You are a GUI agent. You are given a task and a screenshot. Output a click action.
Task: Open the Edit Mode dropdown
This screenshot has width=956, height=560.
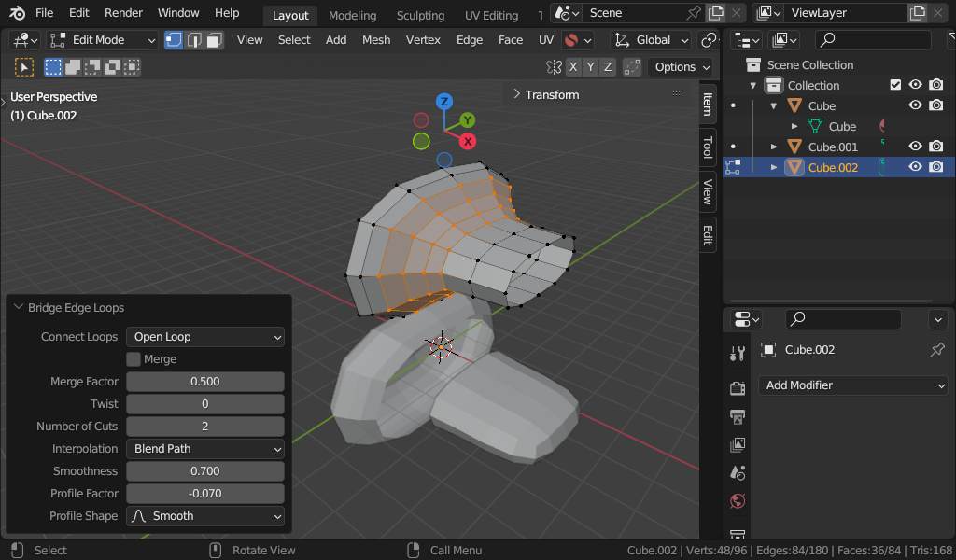tap(103, 40)
